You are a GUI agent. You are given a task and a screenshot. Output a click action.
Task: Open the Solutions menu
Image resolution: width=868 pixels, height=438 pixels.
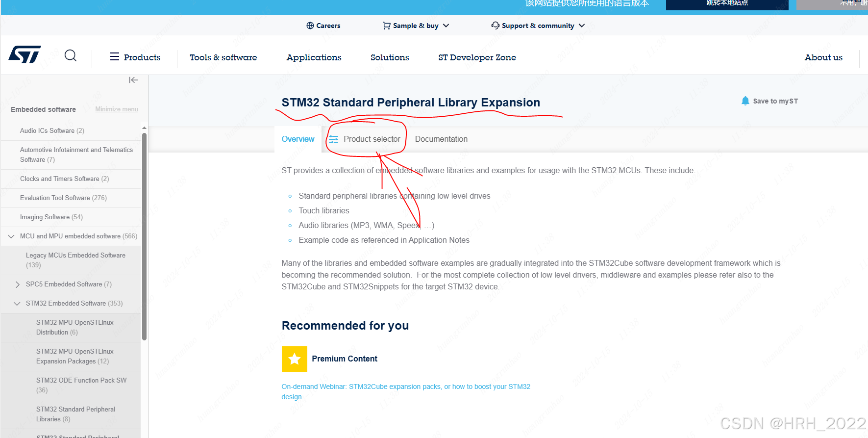point(390,57)
